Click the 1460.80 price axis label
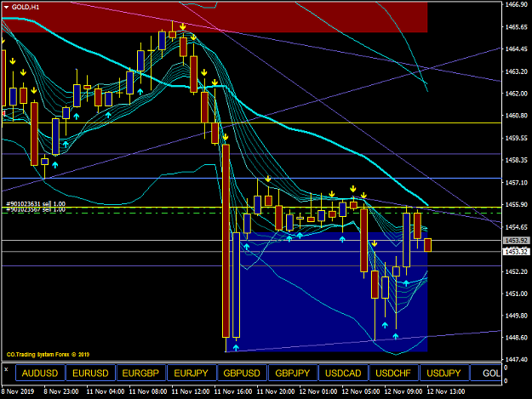 click(x=516, y=116)
